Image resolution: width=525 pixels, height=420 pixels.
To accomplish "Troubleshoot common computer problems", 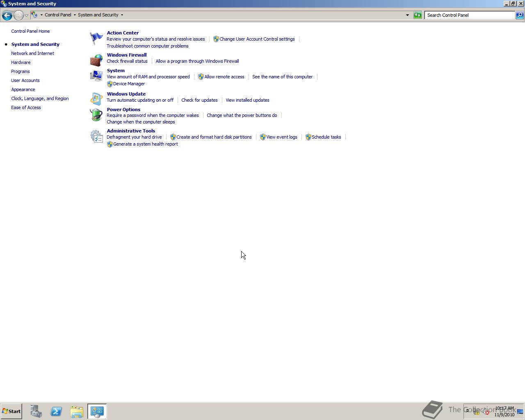I will (x=148, y=46).
